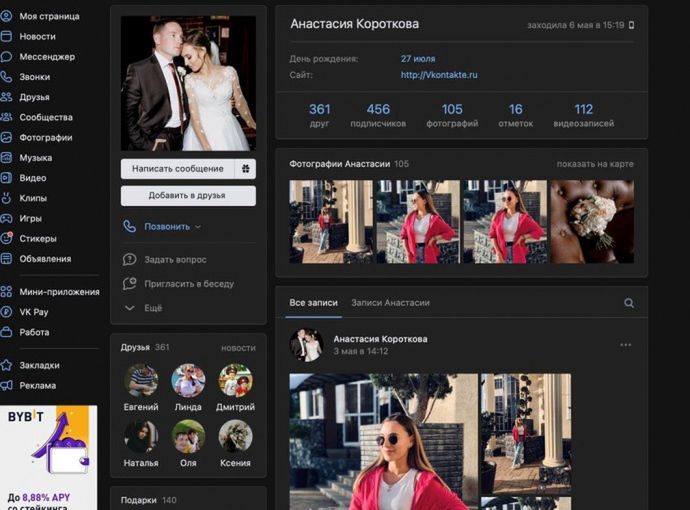Click the Bybit advertisement banner
The image size is (690, 510).
coord(48,458)
